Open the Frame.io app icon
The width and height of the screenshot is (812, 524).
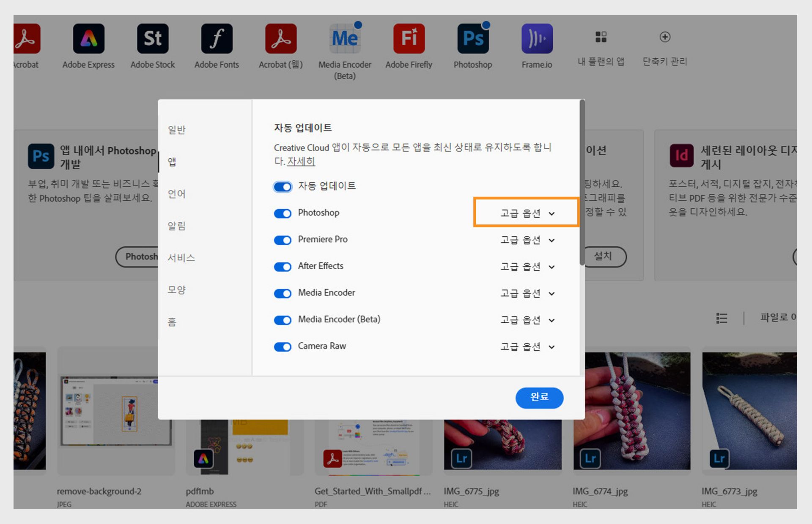click(537, 39)
